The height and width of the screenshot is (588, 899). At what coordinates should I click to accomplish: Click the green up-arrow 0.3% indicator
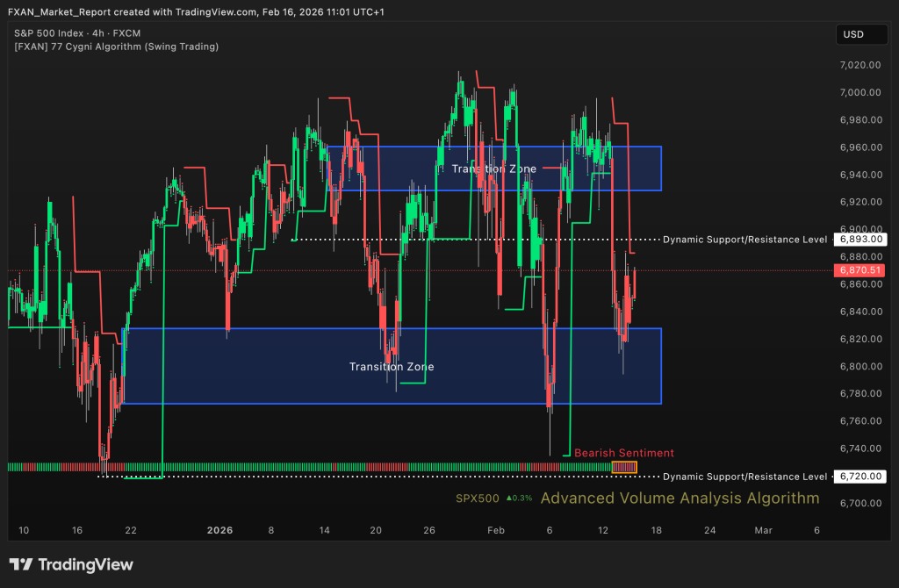tap(520, 498)
